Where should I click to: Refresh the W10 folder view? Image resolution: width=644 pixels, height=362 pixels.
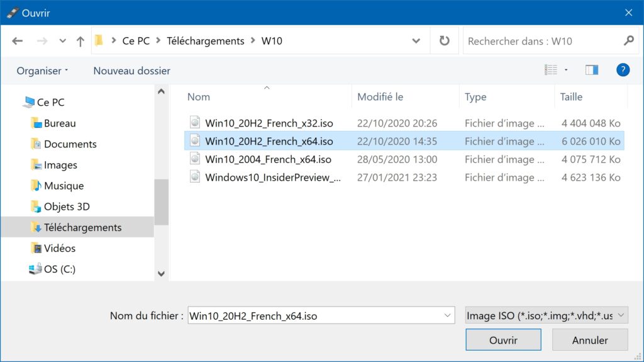tap(445, 41)
